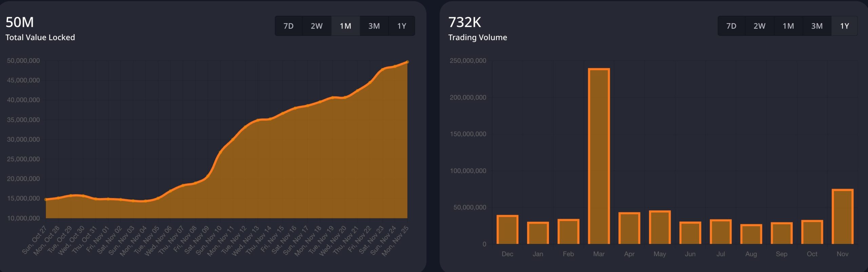Click the Dec trading volume bar
This screenshot has width=868, height=272.
[508, 230]
